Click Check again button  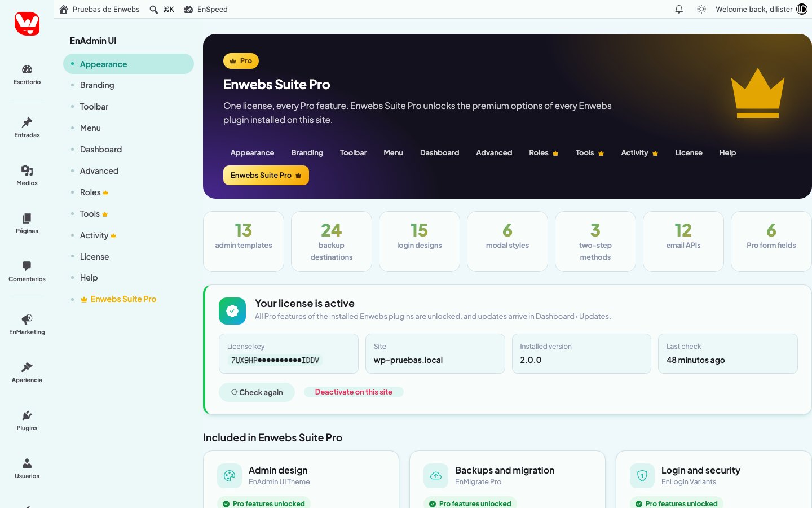pos(257,392)
